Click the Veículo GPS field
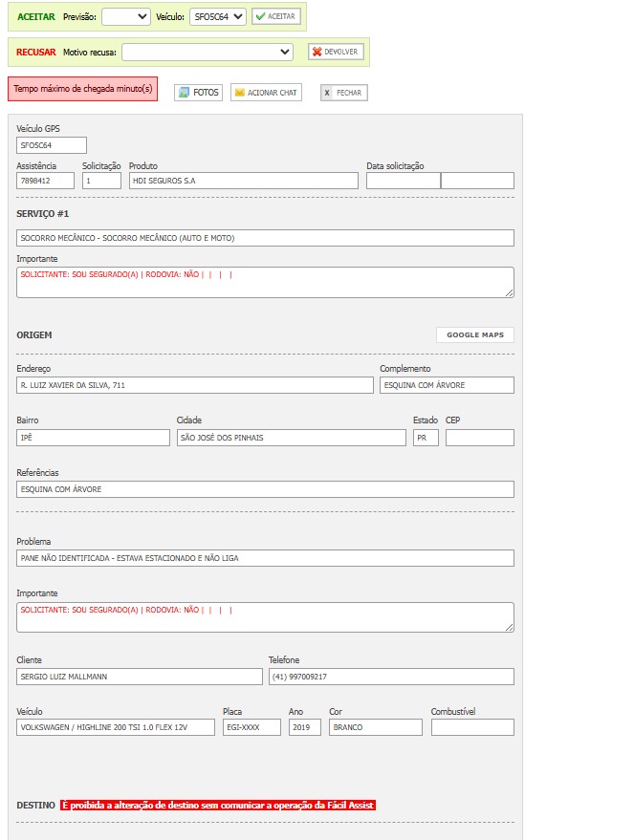The height and width of the screenshot is (840, 634). click(52, 145)
